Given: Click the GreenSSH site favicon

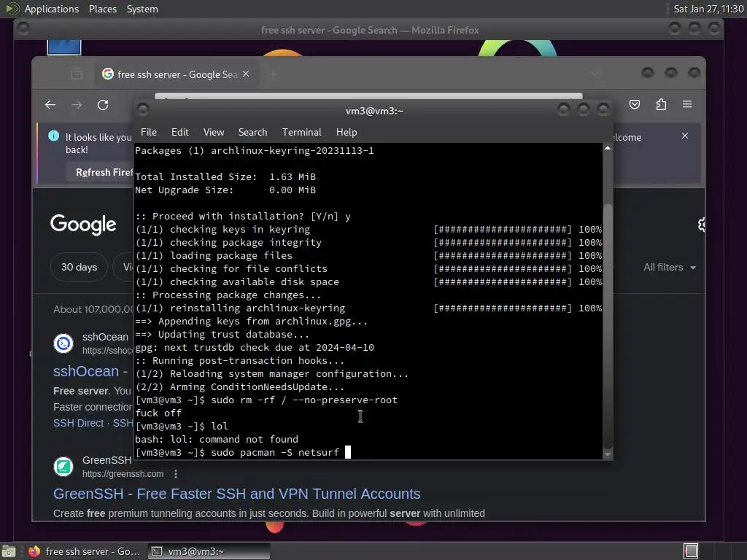Looking at the screenshot, I should click(x=63, y=467).
